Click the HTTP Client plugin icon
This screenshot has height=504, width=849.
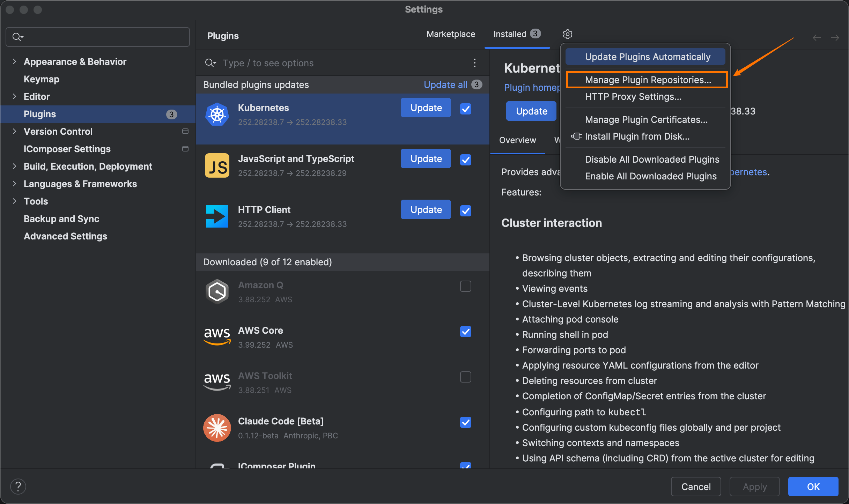(x=217, y=216)
